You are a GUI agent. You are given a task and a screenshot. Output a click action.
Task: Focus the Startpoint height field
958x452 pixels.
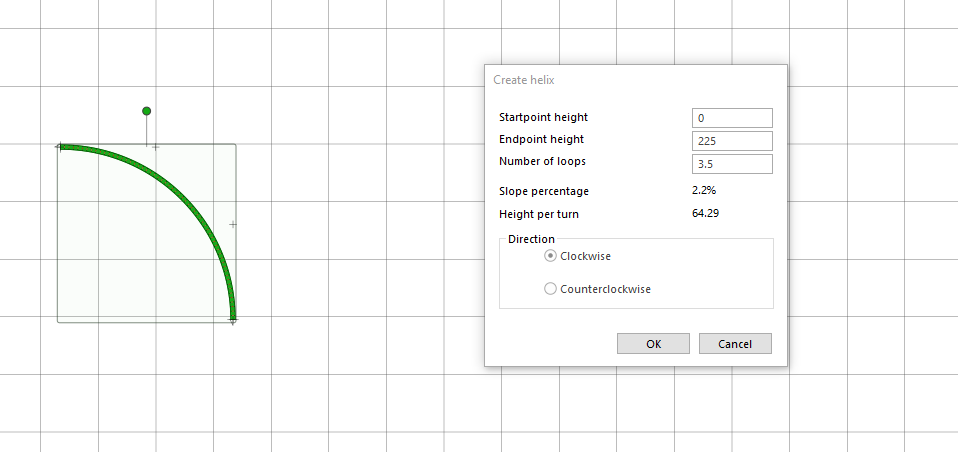click(732, 118)
